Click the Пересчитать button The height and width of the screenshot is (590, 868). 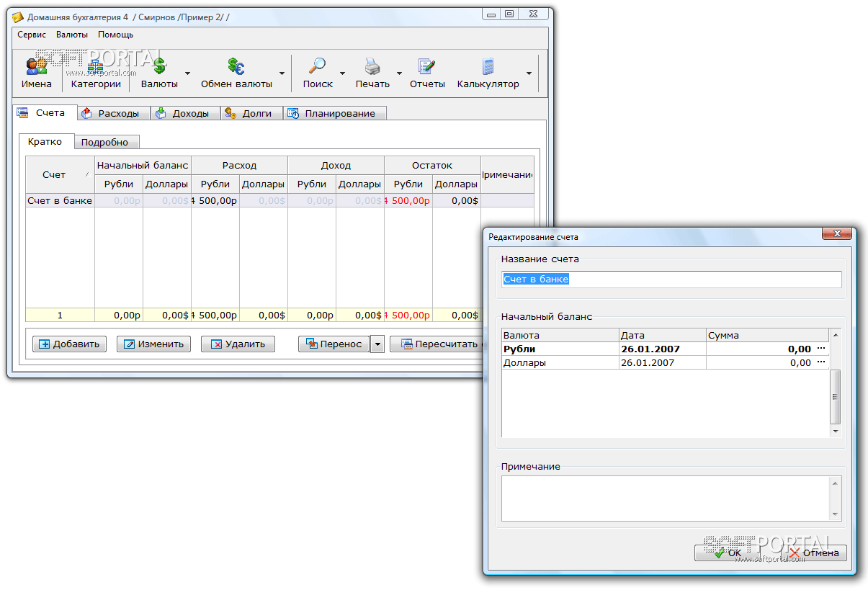click(438, 344)
